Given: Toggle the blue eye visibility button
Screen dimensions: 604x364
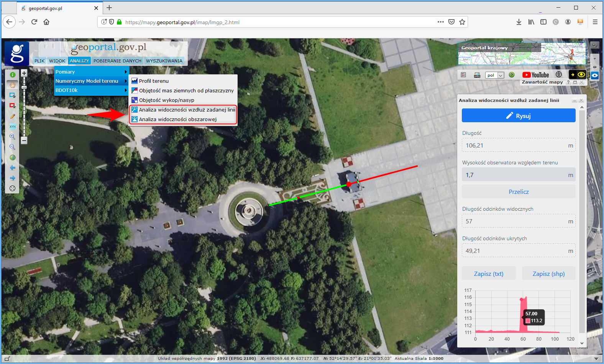Looking at the screenshot, I should [x=594, y=75].
